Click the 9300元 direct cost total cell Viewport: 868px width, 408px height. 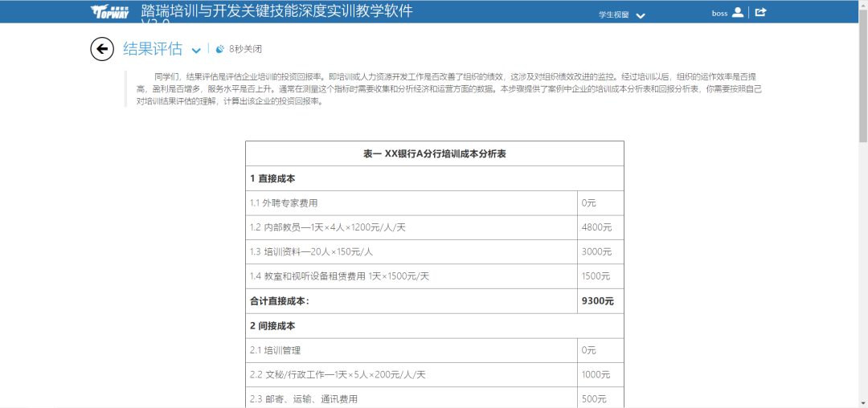597,301
